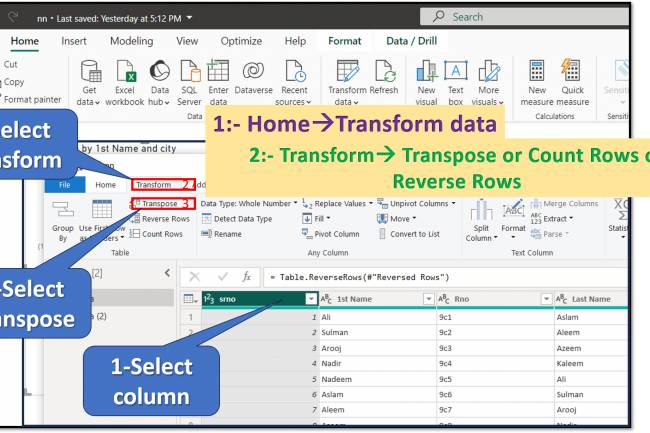The image size is (650, 433).
Task: Confirm the formula with checkmark
Action: tap(223, 276)
